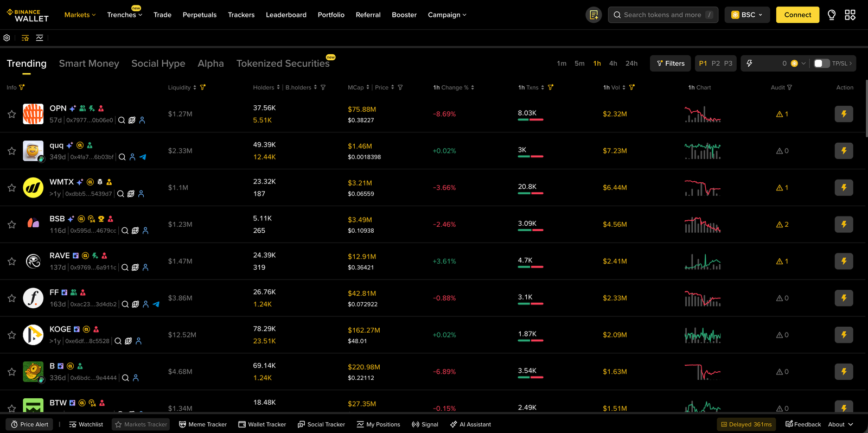The width and height of the screenshot is (868, 433).
Task: Open the Leaderboard nav link
Action: [x=286, y=15]
